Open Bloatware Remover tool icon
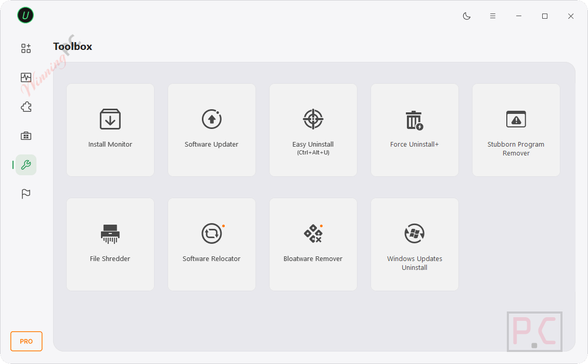This screenshot has width=588, height=364. pos(313,233)
